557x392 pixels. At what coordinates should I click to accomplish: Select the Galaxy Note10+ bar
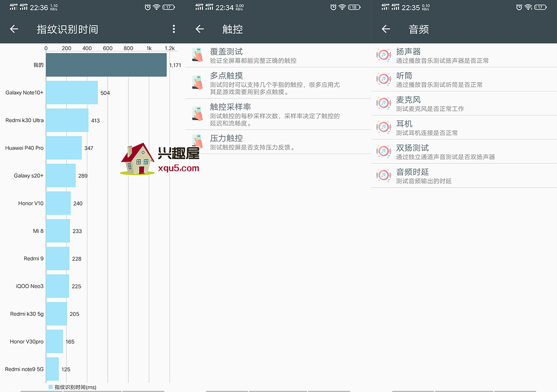click(x=72, y=93)
